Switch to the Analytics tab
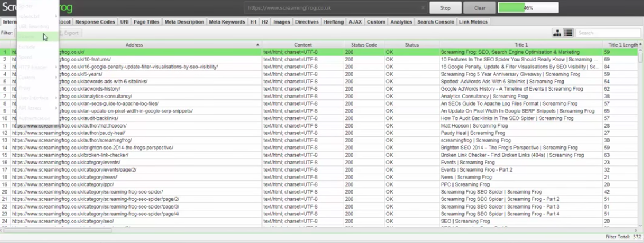644x243 pixels. tap(401, 22)
